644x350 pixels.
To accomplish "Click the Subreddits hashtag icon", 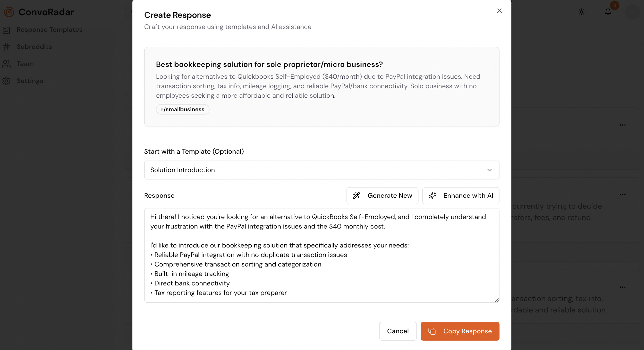I will click(x=6, y=47).
